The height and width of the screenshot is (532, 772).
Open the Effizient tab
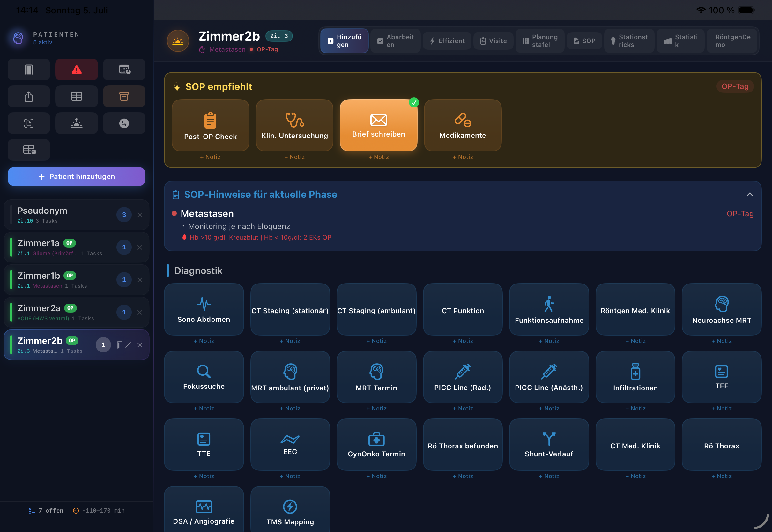tap(447, 41)
